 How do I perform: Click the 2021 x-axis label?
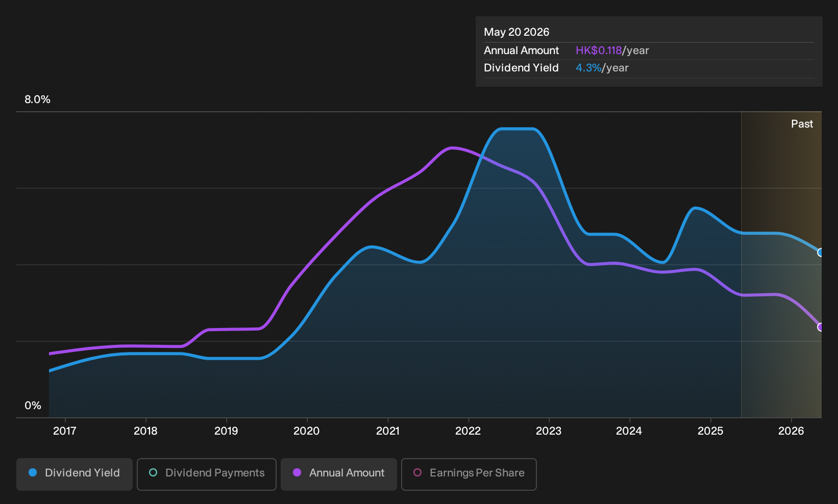point(388,431)
